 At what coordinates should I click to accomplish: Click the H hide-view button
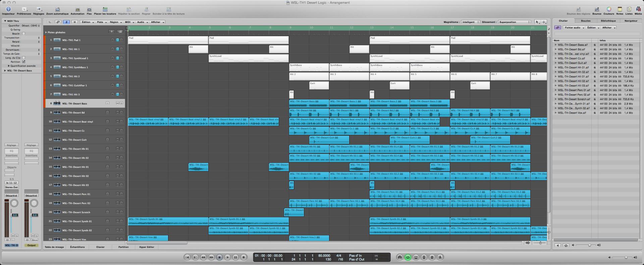[74, 22]
